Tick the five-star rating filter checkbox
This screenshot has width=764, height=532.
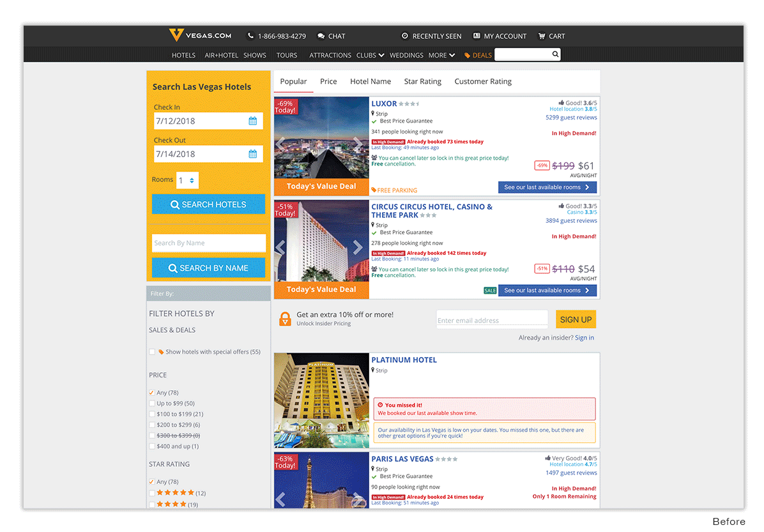152,493
